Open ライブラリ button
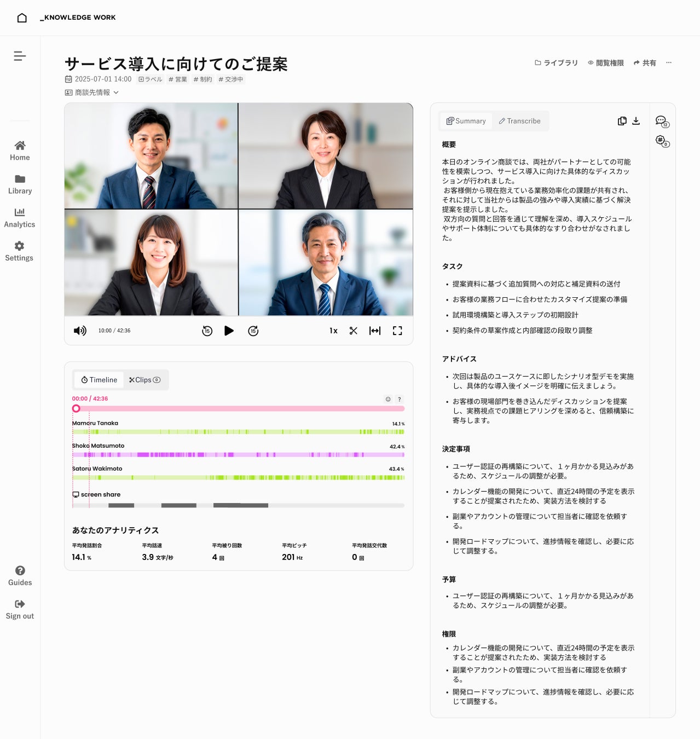Screen dimensions: 700x739 coord(556,63)
